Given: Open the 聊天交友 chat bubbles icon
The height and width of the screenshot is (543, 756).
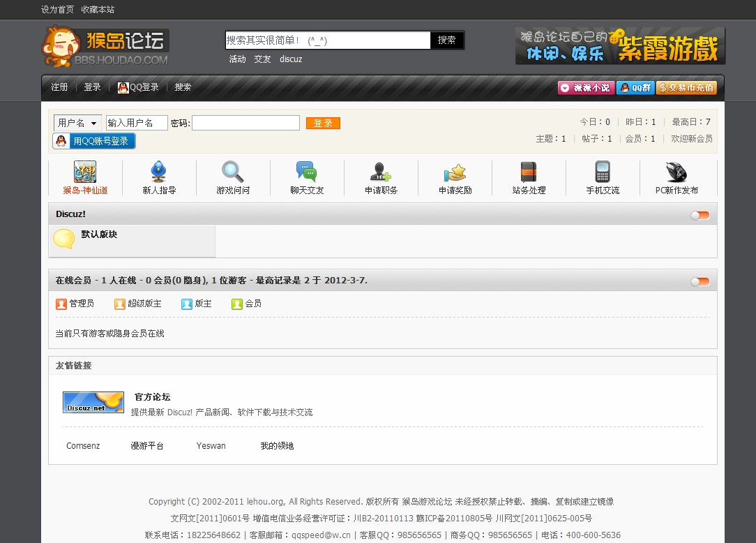Looking at the screenshot, I should [307, 172].
